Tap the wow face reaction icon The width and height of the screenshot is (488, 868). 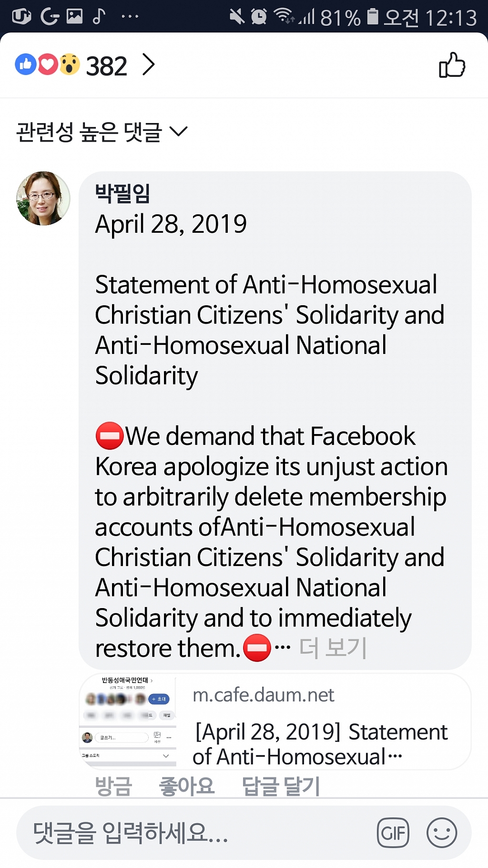pos(70,64)
